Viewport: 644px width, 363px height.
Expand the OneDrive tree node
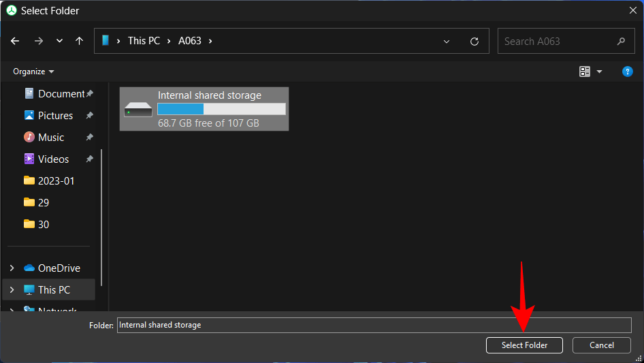(x=12, y=268)
